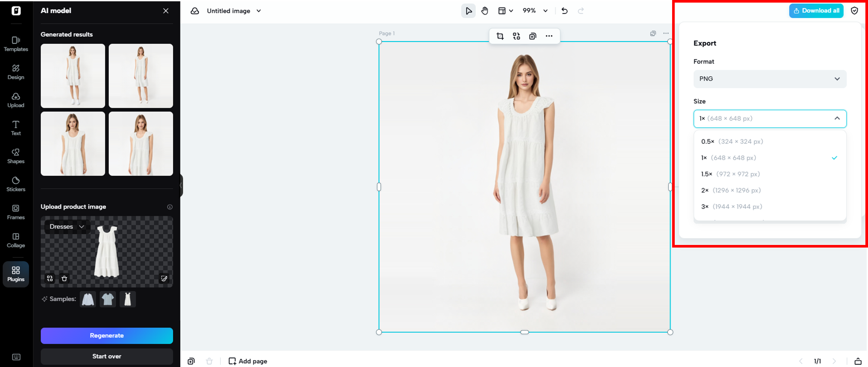868x367 pixels.
Task: Open the 99% zoom level dropdown
Action: pos(535,11)
